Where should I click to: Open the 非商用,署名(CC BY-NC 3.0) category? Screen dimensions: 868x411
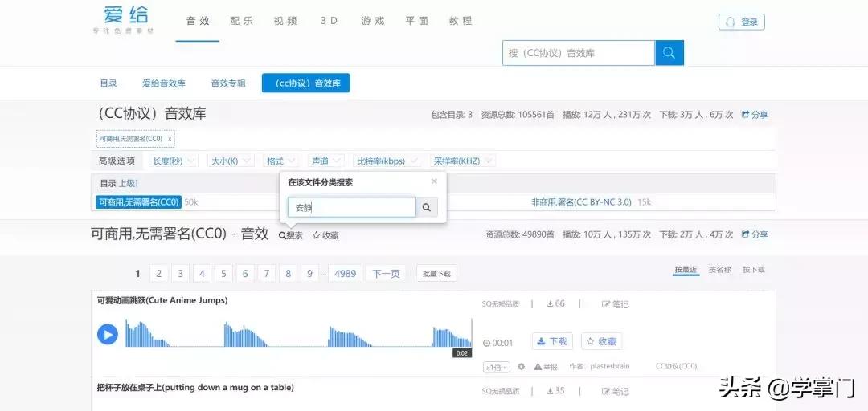tap(581, 202)
